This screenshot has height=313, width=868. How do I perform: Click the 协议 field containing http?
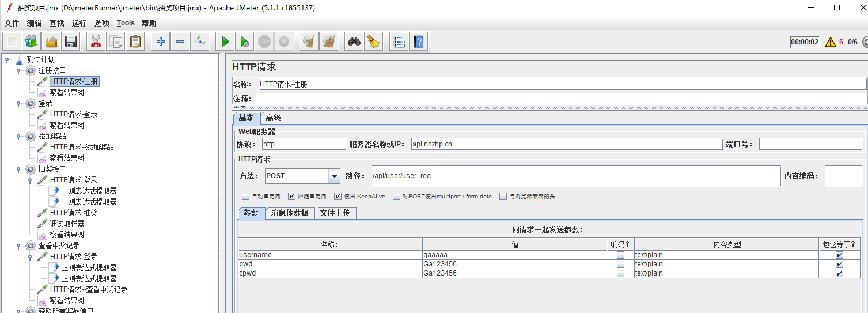tap(304, 144)
